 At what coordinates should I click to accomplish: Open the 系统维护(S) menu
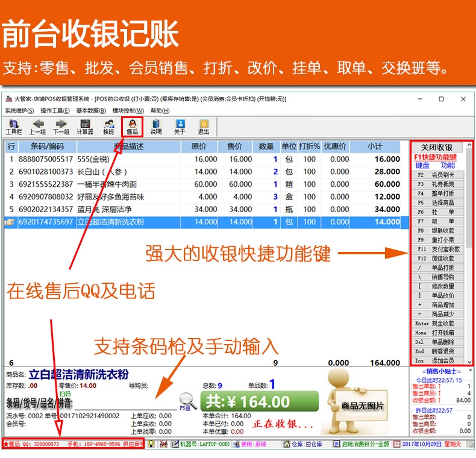pyautogui.click(x=19, y=110)
